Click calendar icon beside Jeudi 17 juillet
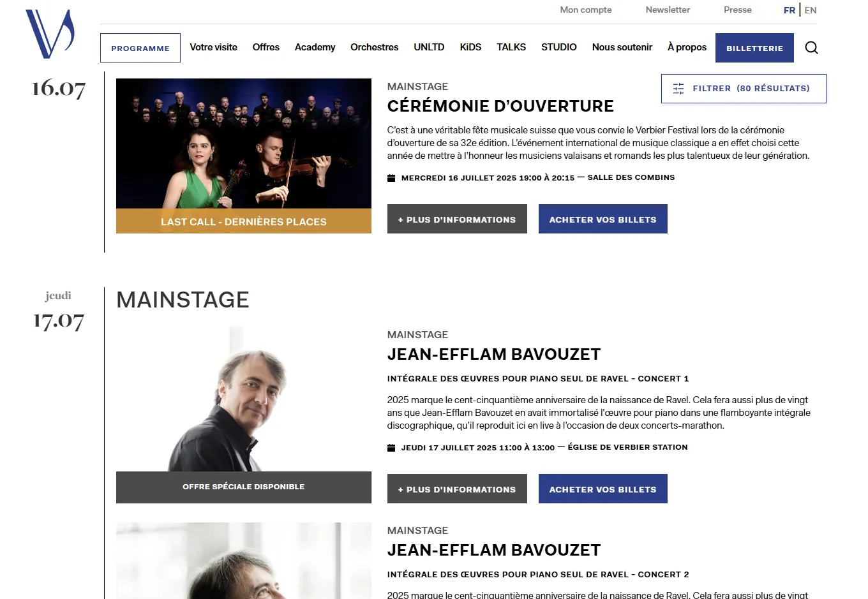Screen dimensions: 868x599 [391, 448]
